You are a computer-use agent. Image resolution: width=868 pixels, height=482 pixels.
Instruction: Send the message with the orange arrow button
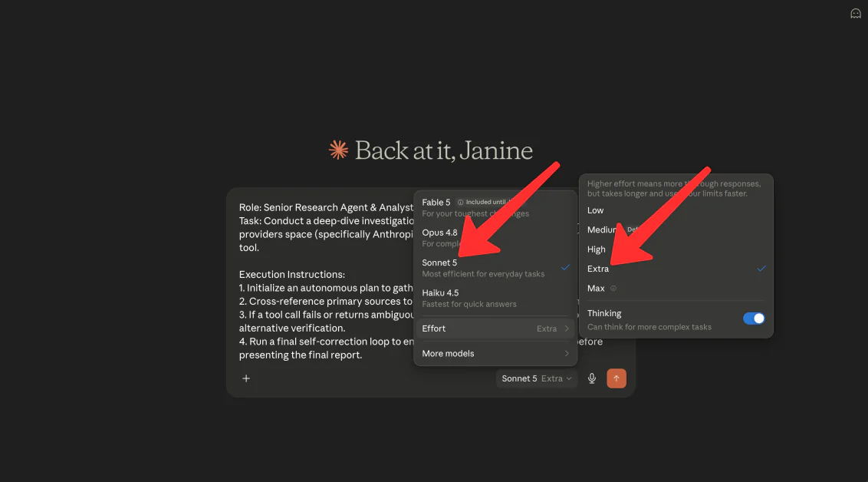tap(616, 378)
